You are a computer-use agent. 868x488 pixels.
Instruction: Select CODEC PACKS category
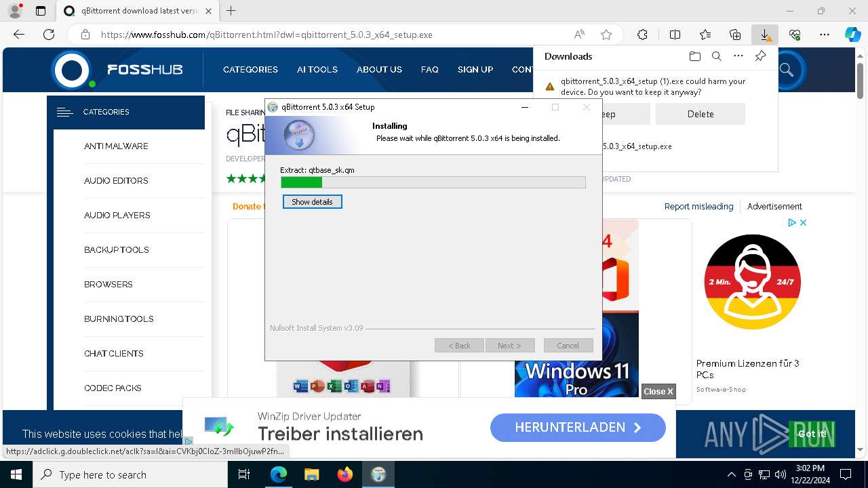pyautogui.click(x=113, y=388)
